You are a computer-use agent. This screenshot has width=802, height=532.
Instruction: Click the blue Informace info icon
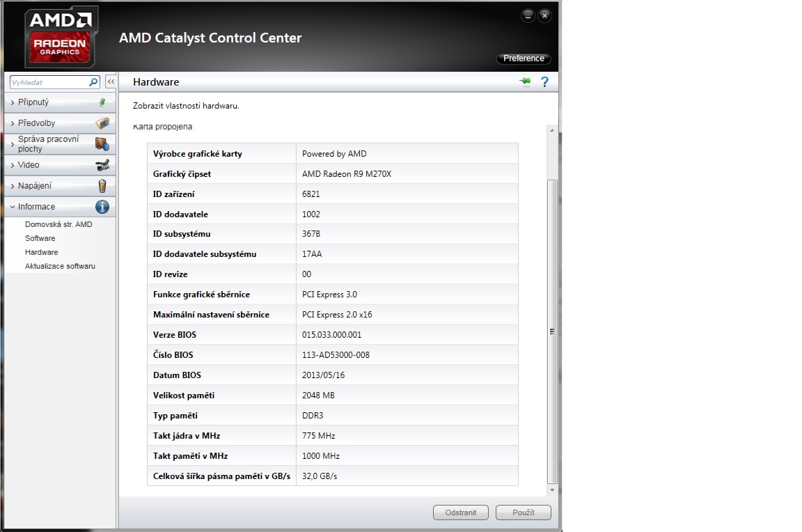[102, 207]
